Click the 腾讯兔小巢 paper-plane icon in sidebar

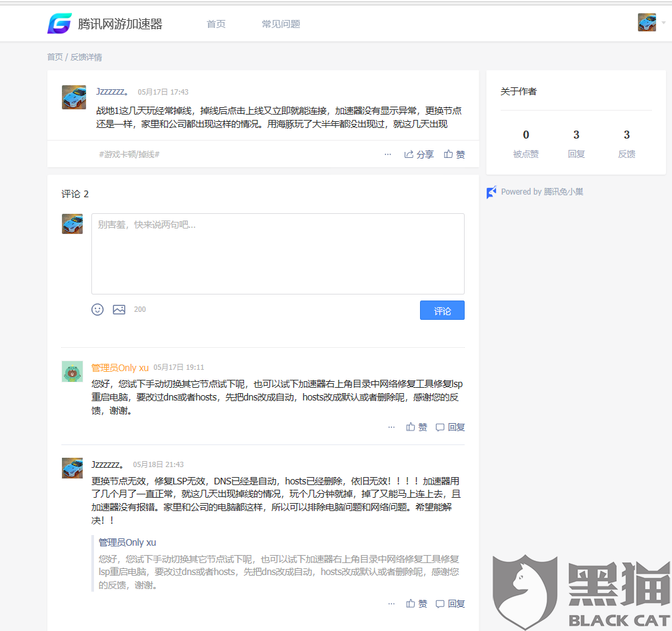(x=491, y=192)
